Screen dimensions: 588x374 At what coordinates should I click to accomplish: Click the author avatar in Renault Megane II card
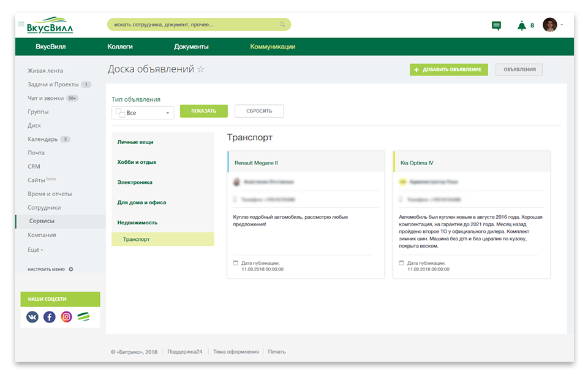[236, 181]
